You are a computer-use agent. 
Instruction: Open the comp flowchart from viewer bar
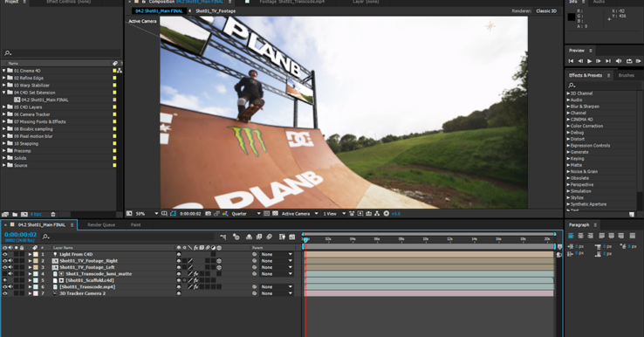377,214
